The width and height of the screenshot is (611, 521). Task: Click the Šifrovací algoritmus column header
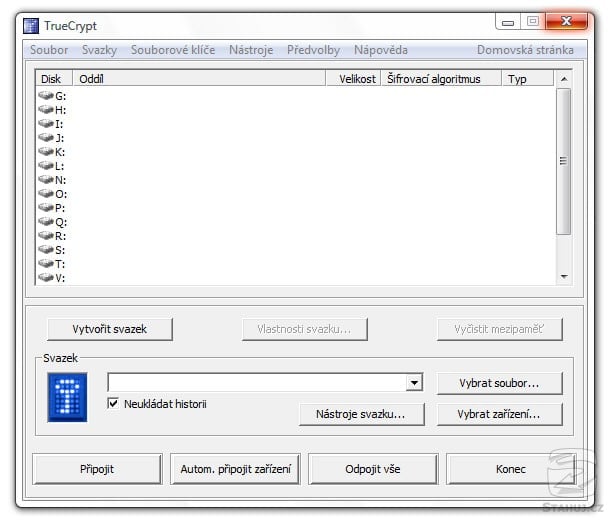pos(441,78)
